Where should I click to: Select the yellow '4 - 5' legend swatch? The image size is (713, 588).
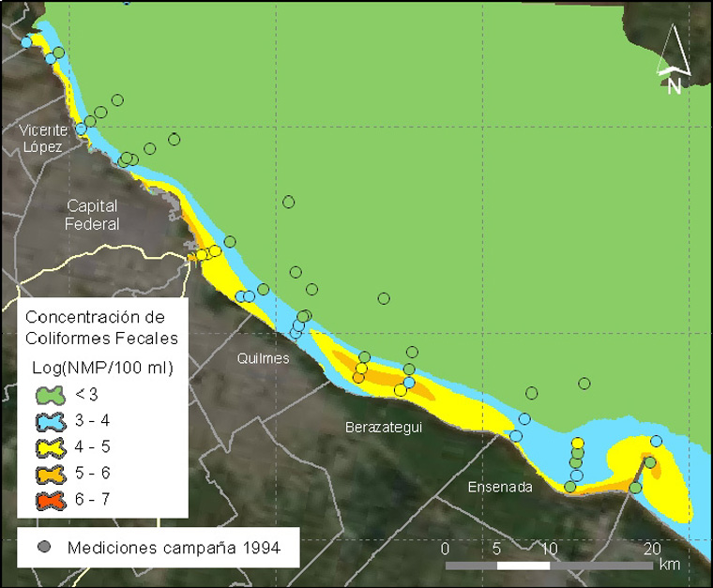[x=47, y=447]
